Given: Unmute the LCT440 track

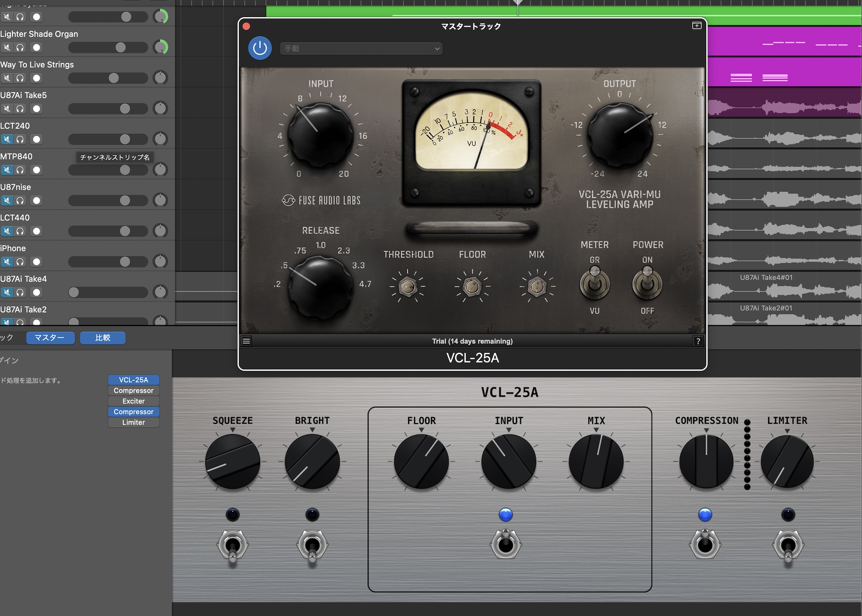Looking at the screenshot, I should tap(7, 231).
